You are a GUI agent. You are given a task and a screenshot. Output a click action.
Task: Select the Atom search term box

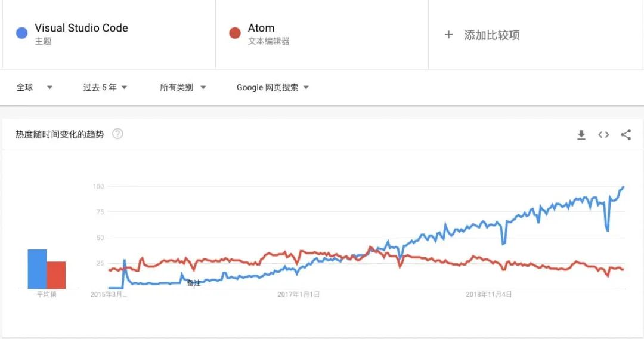(x=261, y=28)
